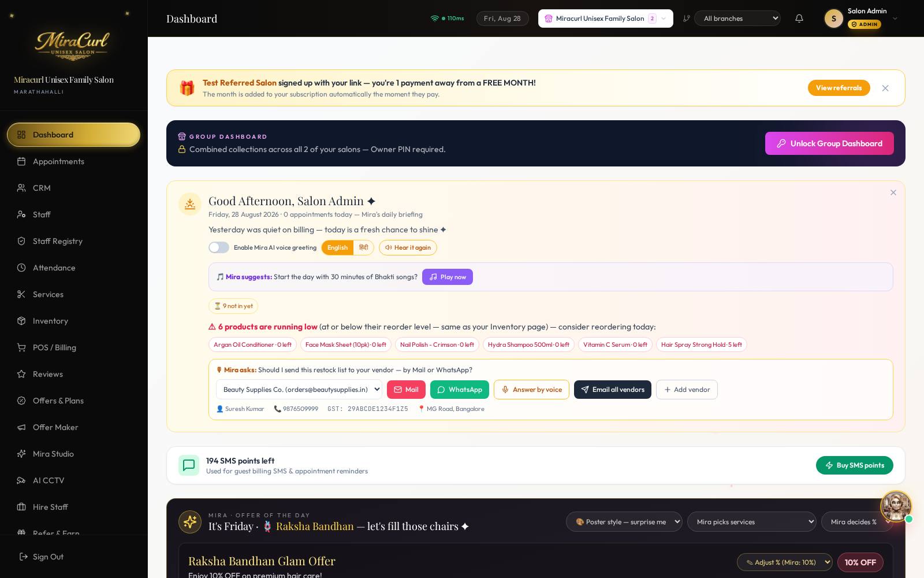Click Hear it again button
Image resolution: width=924 pixels, height=578 pixels.
coord(408,247)
